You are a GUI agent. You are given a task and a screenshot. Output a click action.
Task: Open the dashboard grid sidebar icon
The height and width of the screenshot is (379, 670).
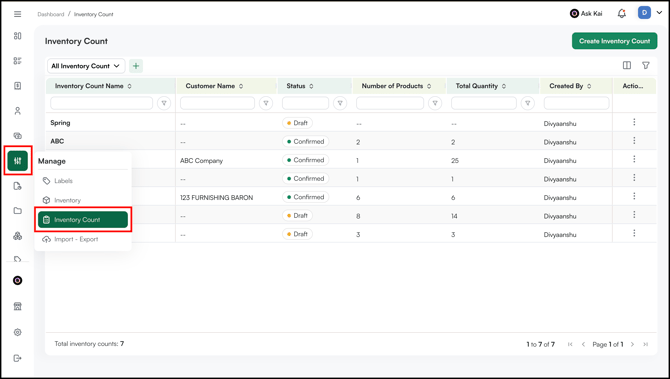click(18, 36)
